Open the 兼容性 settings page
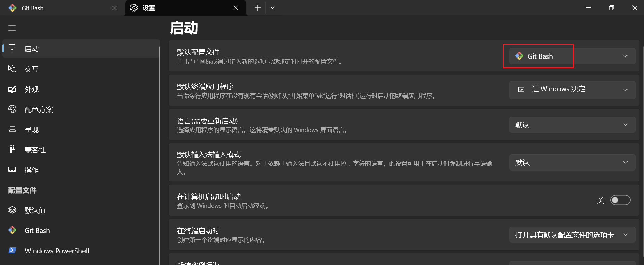 (x=81, y=150)
